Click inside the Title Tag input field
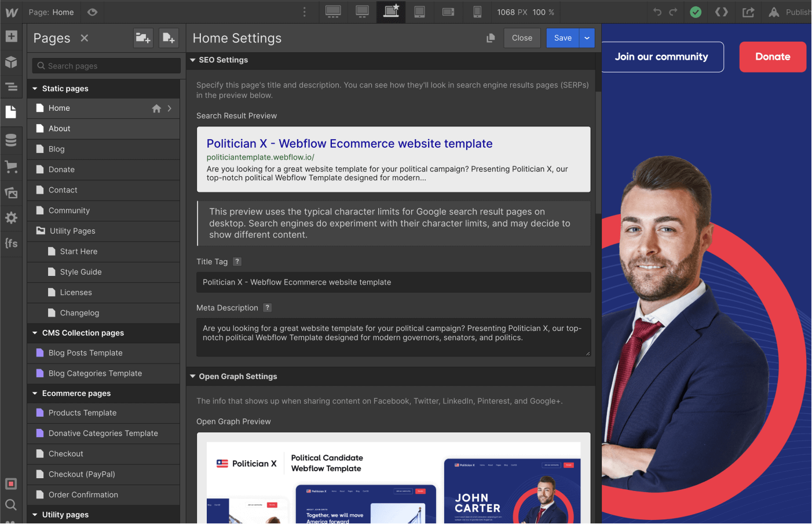 click(x=393, y=282)
